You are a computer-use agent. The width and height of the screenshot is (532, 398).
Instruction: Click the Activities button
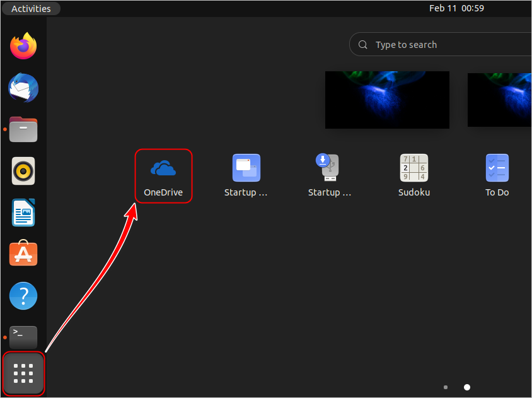(31, 8)
